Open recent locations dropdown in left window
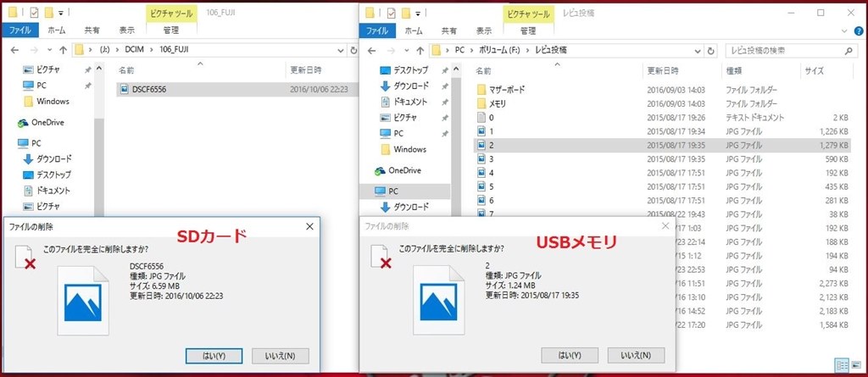Image resolution: width=868 pixels, height=377 pixels. (48, 51)
